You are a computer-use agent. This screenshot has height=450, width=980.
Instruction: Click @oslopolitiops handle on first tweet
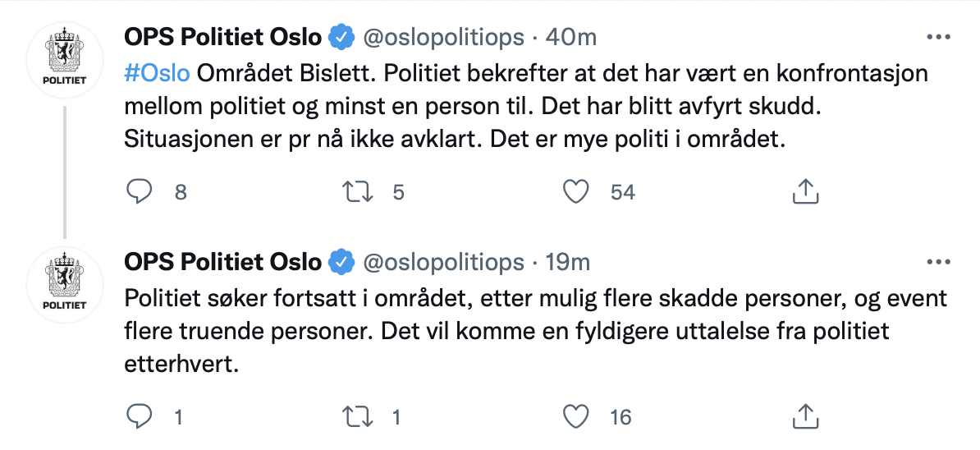click(x=443, y=38)
